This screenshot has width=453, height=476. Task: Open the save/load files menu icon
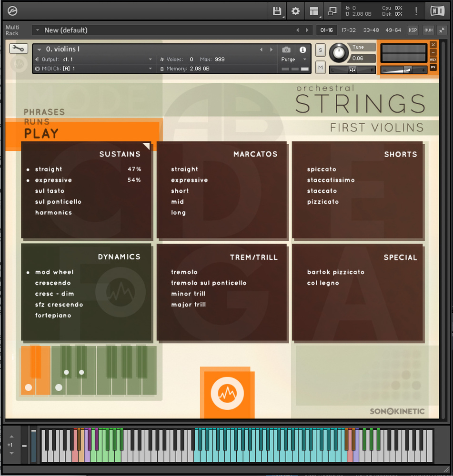point(277,11)
